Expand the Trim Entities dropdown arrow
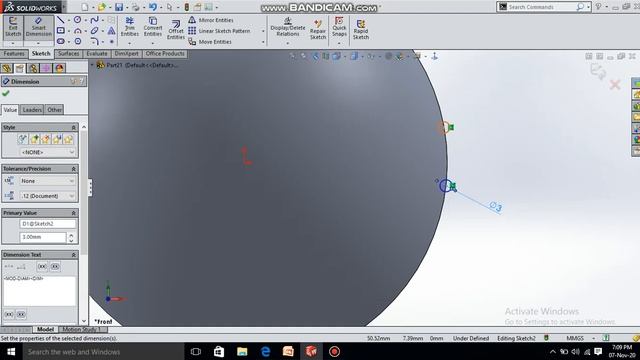This screenshot has width=640, height=360. pyautogui.click(x=129, y=43)
